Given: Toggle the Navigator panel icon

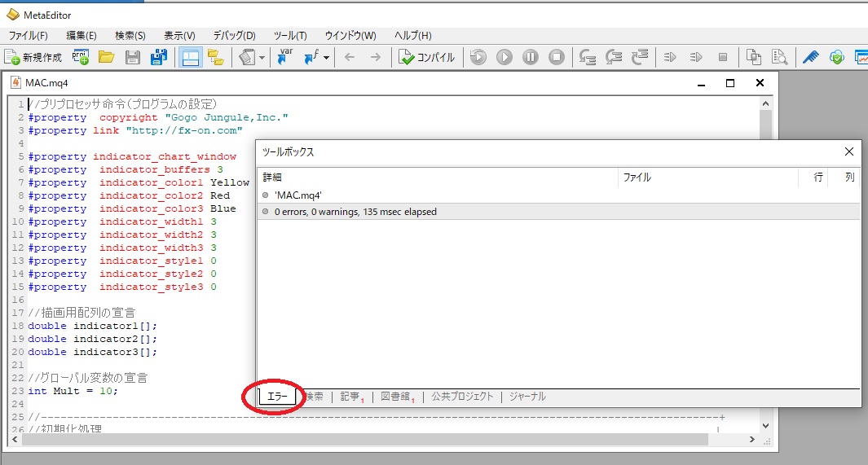Looking at the screenshot, I should coord(191,57).
